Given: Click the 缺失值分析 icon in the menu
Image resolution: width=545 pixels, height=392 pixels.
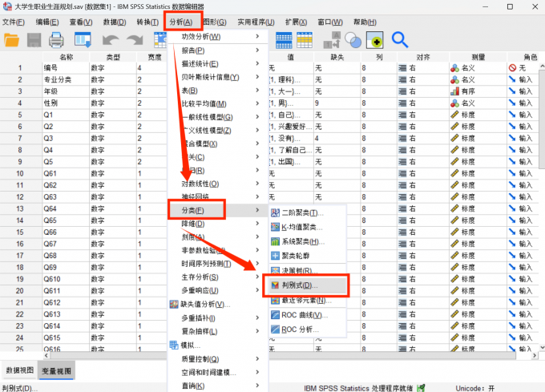Looking at the screenshot, I should 174,305.
